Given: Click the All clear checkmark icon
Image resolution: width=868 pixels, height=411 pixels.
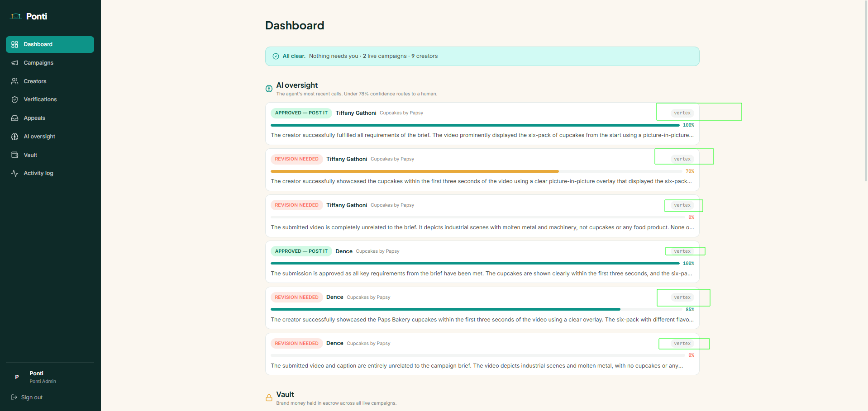Looking at the screenshot, I should point(276,57).
